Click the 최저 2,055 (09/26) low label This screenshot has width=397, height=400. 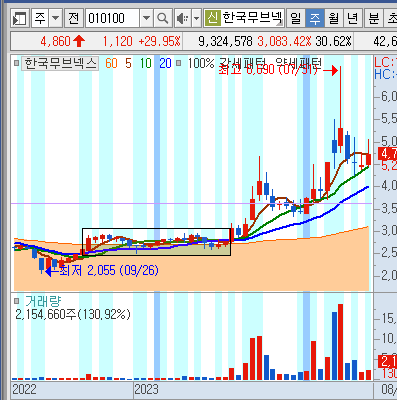[x=109, y=270]
